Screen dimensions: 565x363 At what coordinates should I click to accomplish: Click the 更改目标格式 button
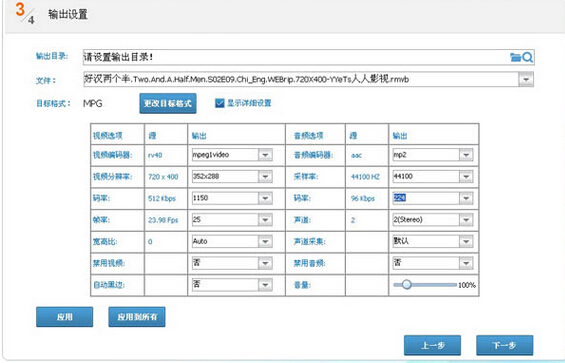pyautogui.click(x=168, y=103)
